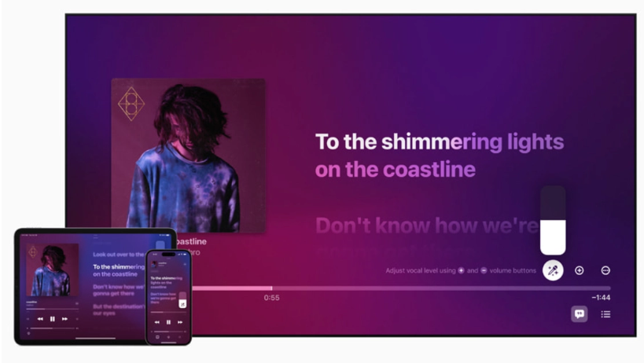Screen dimensions: 644x363
Task: Select the large album artwork on TV
Action: [x=188, y=156]
